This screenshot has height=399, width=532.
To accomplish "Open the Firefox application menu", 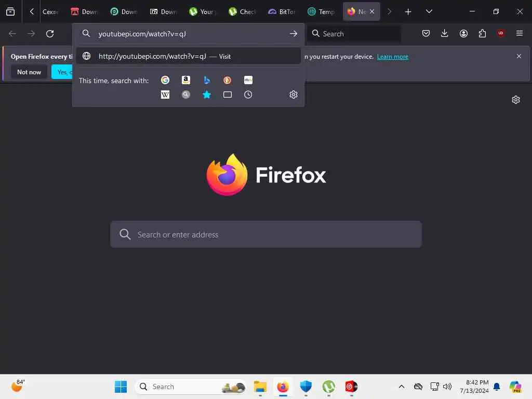I will click(520, 33).
